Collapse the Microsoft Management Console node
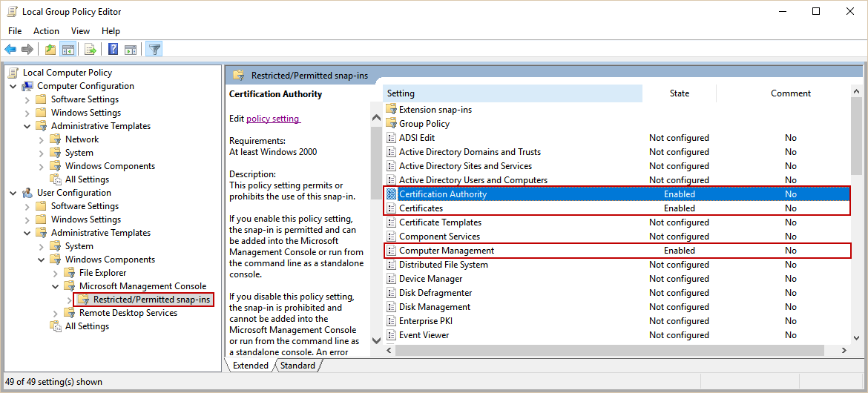The height and width of the screenshot is (393, 868). 56,286
